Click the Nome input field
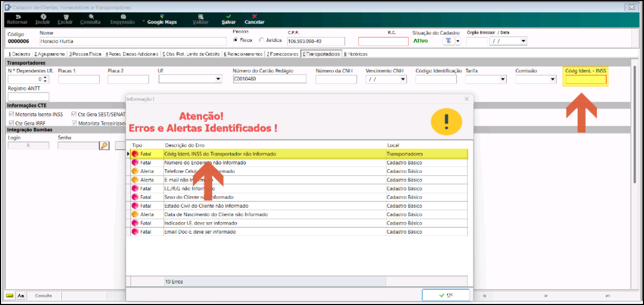The height and width of the screenshot is (305, 644). point(133,41)
